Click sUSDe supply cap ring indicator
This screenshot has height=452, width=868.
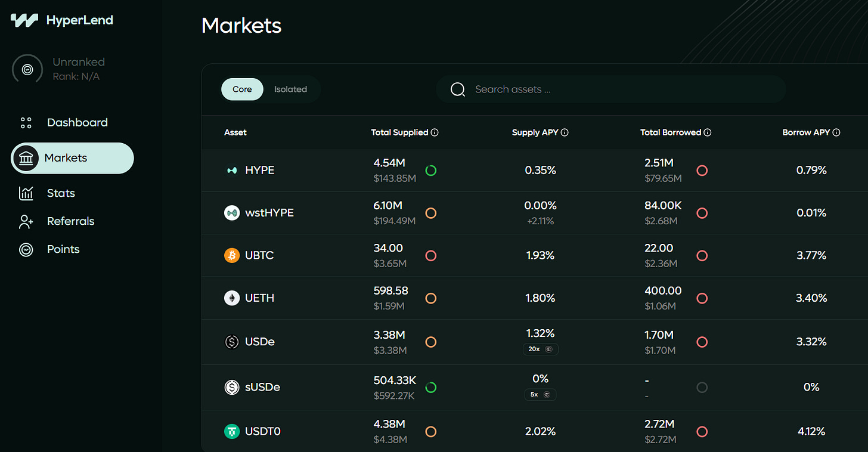(x=431, y=387)
